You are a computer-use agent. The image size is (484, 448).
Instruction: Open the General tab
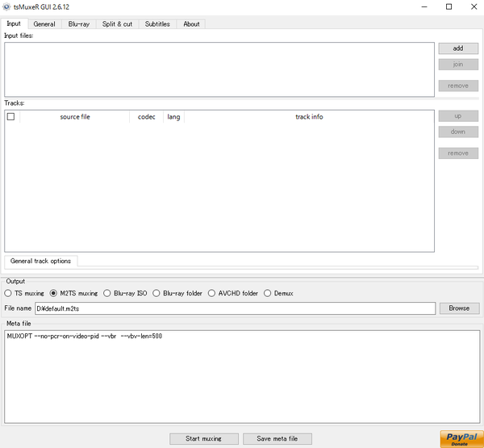coord(44,24)
